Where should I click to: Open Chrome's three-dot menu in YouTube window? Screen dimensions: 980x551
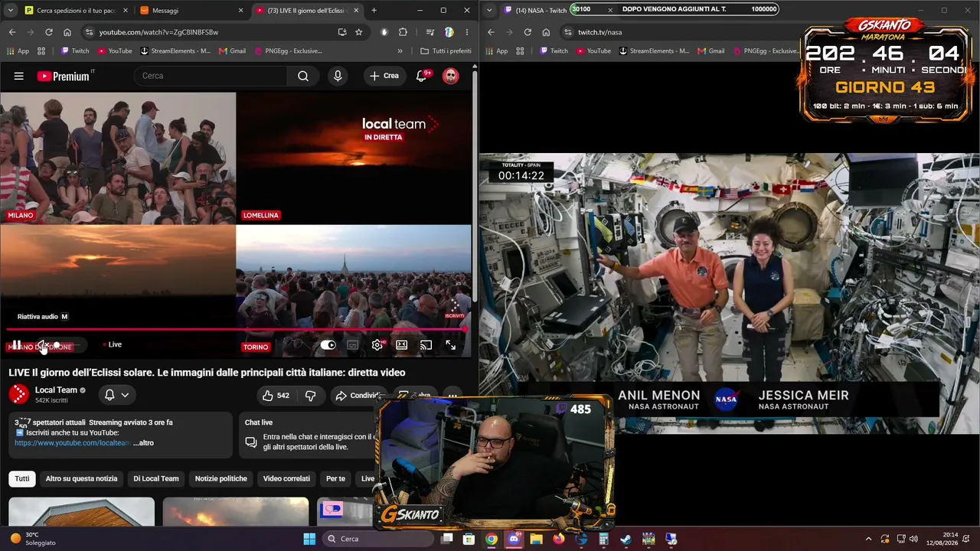coord(466,32)
